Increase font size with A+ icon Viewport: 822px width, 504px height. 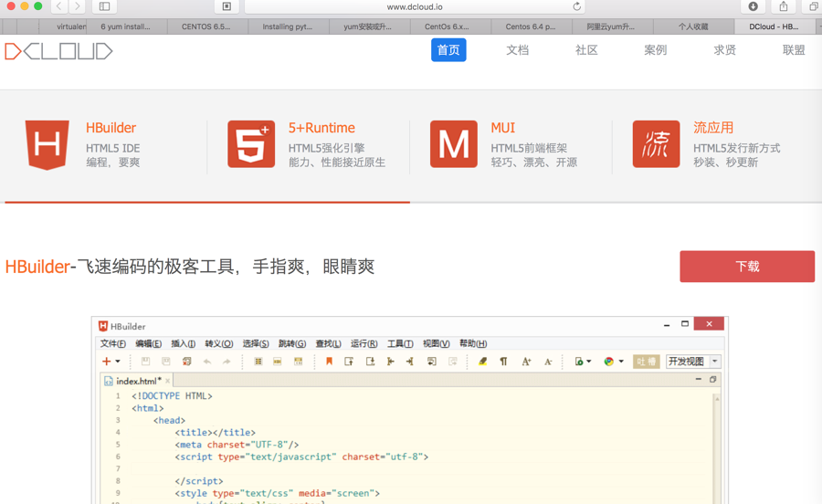[526, 362]
